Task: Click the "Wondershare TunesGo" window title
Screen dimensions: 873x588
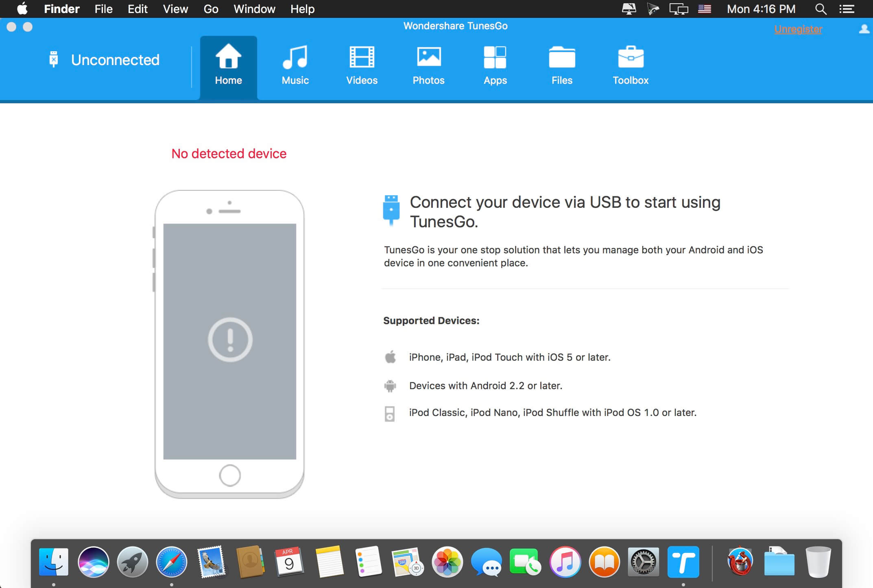Action: click(x=456, y=26)
